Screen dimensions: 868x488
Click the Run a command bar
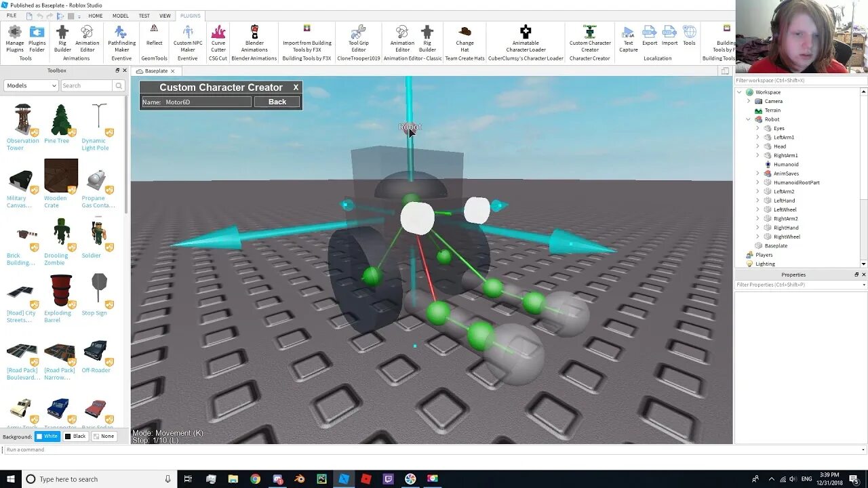pyautogui.click(x=434, y=449)
